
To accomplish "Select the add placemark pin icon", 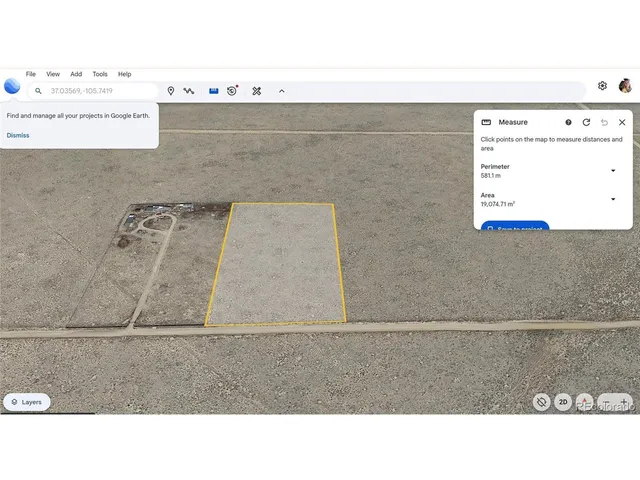I will tap(170, 91).
